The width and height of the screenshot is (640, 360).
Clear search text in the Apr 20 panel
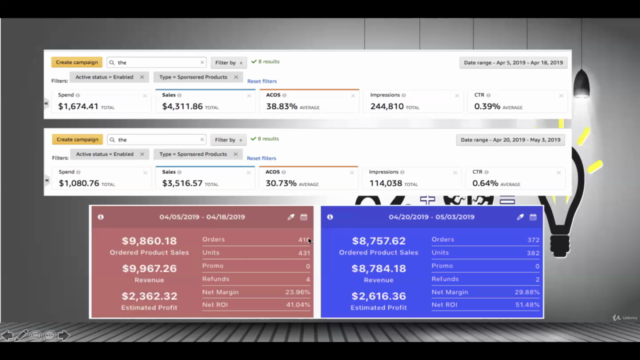click(202, 140)
